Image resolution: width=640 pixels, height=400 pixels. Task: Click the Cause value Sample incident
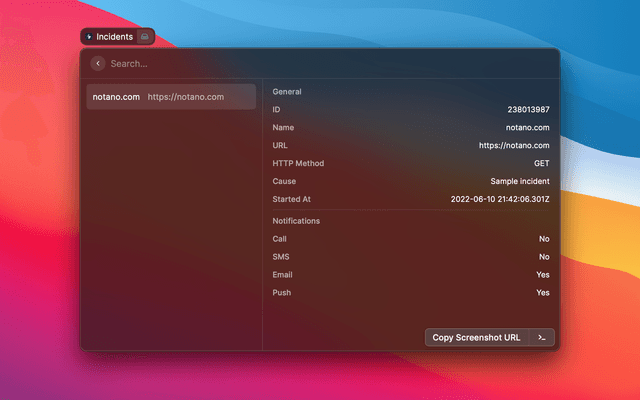519,181
